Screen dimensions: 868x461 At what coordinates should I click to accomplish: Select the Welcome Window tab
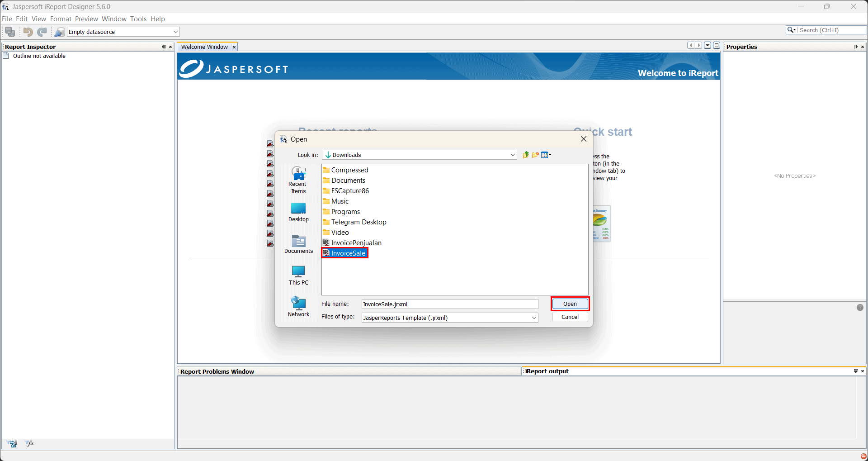[204, 47]
